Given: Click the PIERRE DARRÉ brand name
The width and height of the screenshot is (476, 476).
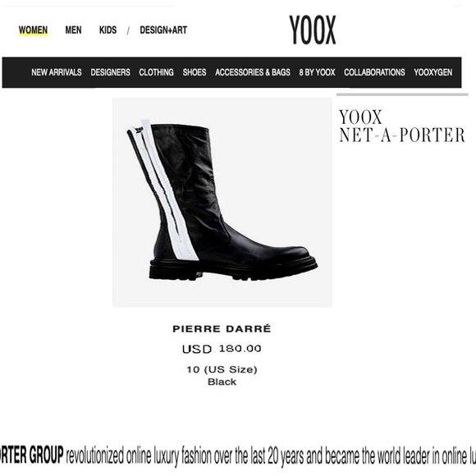Looking at the screenshot, I should [222, 329].
